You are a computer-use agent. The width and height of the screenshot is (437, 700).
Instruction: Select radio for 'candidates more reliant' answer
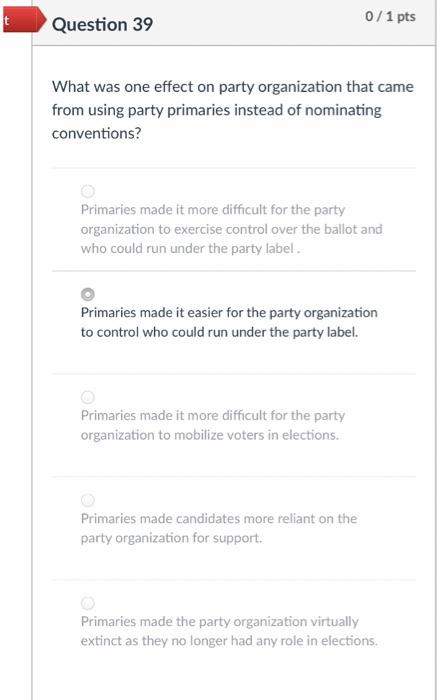(88, 500)
